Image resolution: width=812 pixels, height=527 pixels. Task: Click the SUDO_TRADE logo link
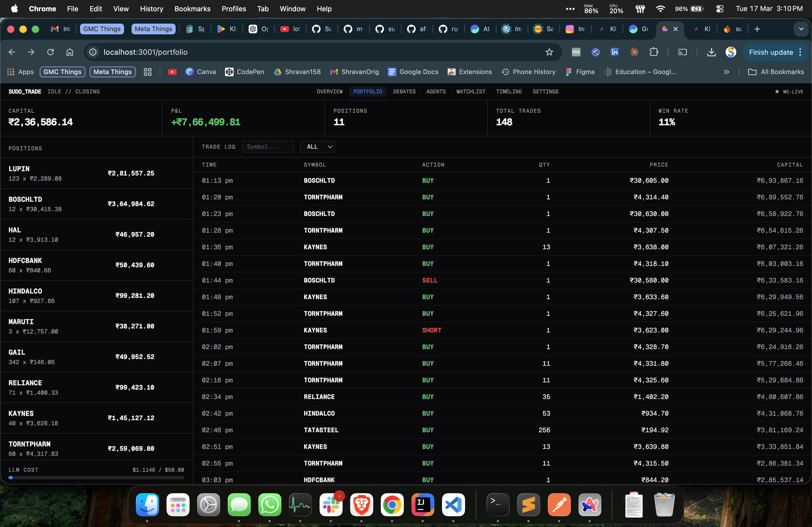(25, 91)
